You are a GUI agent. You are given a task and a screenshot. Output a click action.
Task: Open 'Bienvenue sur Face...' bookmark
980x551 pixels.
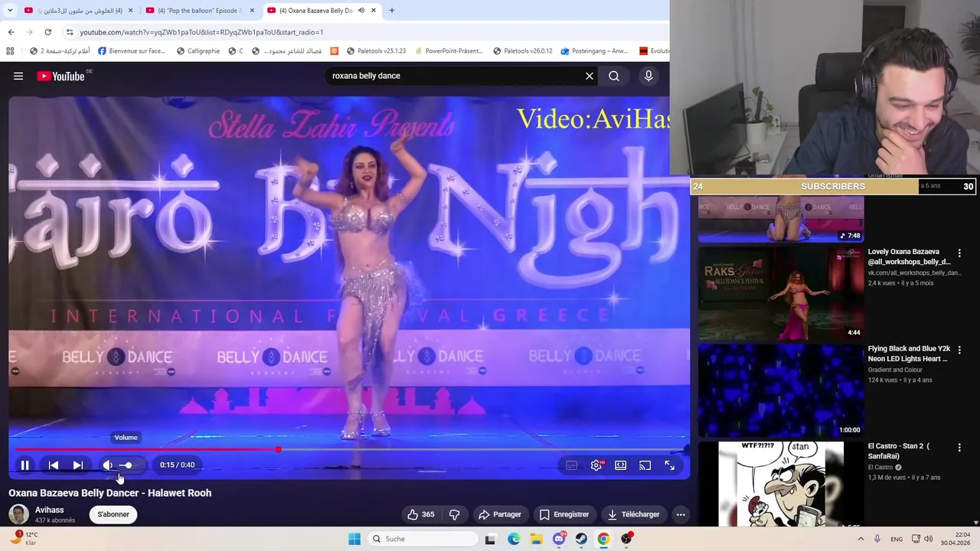[131, 51]
